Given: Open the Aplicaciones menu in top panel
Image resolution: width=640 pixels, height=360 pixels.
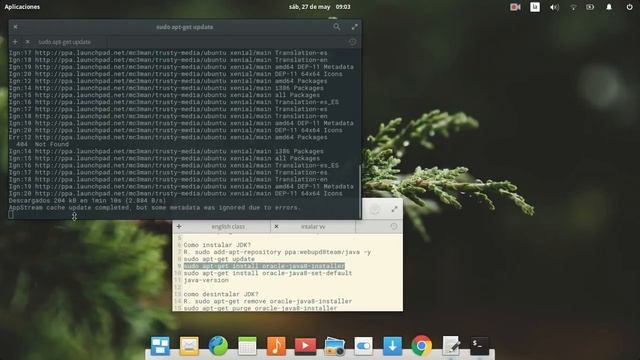Looking at the screenshot, I should click(x=22, y=7).
